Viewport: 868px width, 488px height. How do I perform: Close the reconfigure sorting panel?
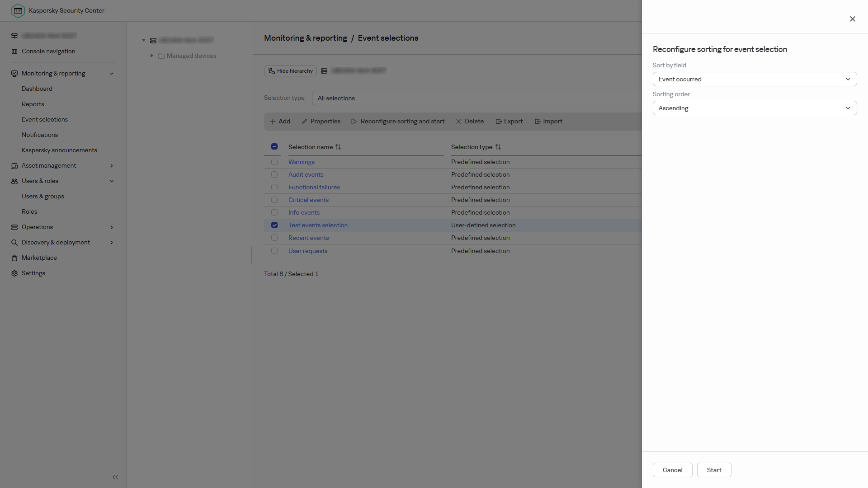click(853, 19)
